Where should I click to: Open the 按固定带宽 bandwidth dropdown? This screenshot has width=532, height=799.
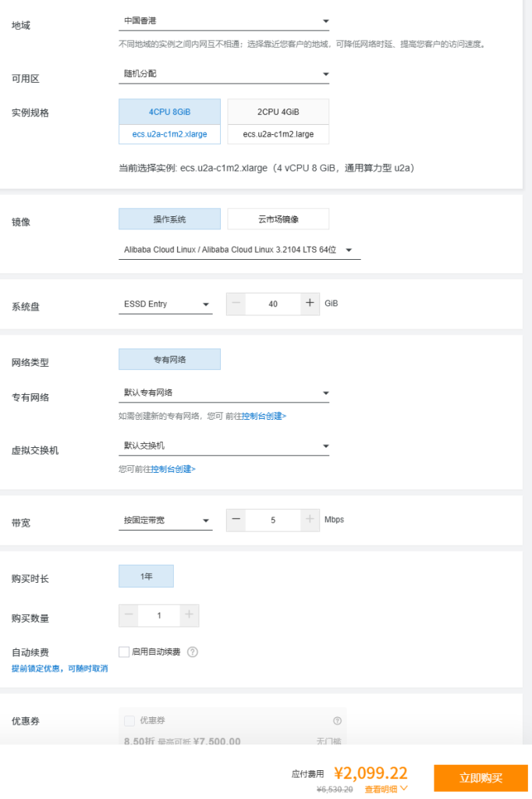pos(165,520)
